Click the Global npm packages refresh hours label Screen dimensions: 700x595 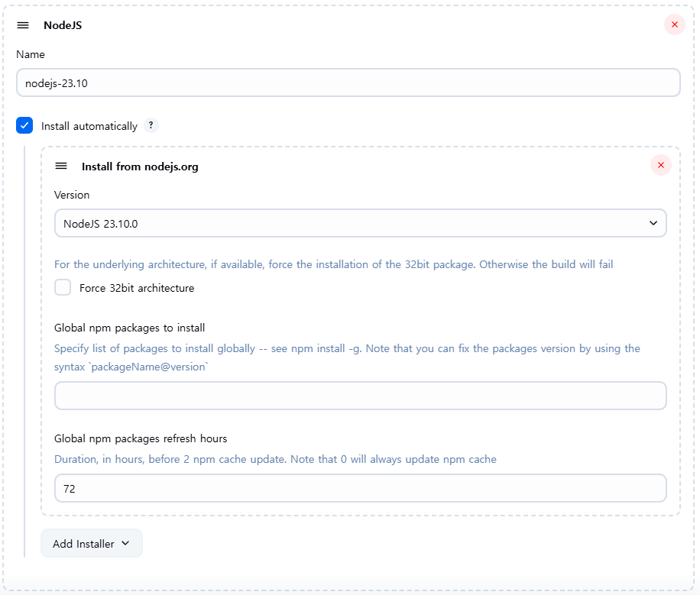141,438
